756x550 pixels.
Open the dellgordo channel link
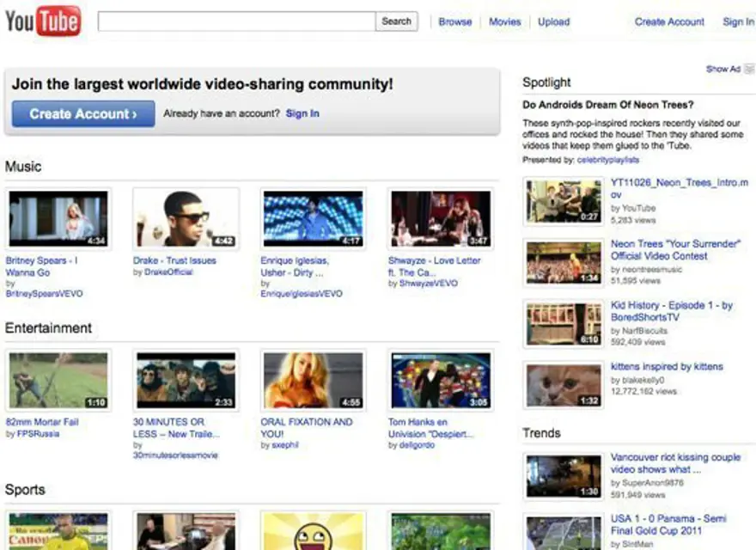[417, 445]
